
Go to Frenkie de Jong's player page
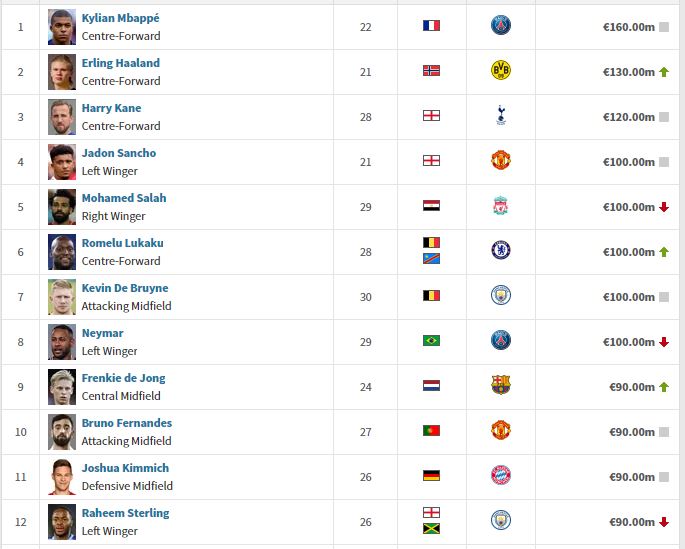pyautogui.click(x=124, y=378)
